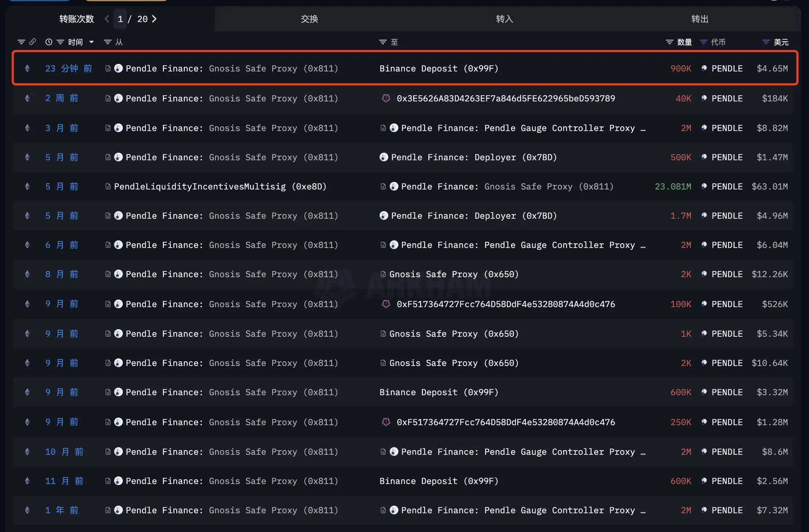Open the 数量 amount filter icon
The image size is (809, 532).
pyautogui.click(x=669, y=42)
